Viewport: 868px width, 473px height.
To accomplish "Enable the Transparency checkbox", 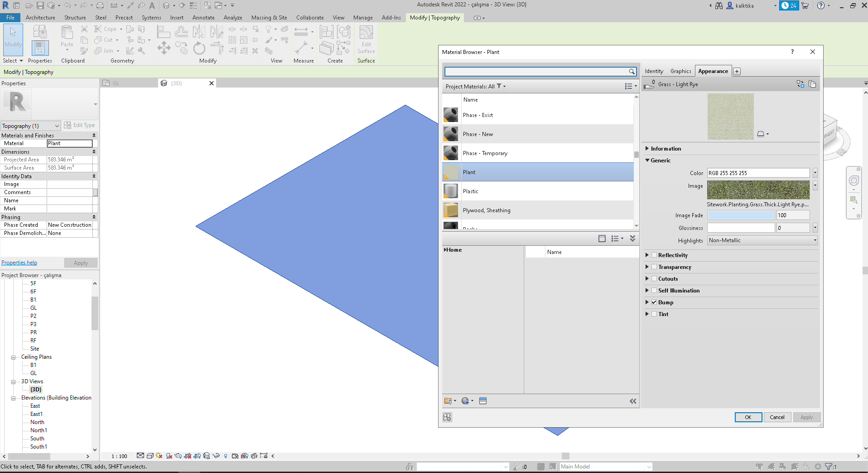I will click(x=654, y=267).
